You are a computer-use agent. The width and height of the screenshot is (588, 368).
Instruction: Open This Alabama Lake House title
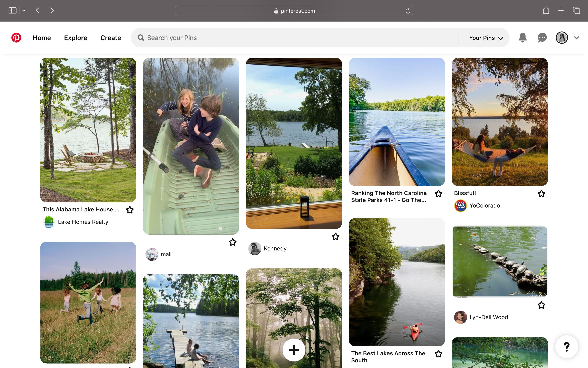click(81, 210)
